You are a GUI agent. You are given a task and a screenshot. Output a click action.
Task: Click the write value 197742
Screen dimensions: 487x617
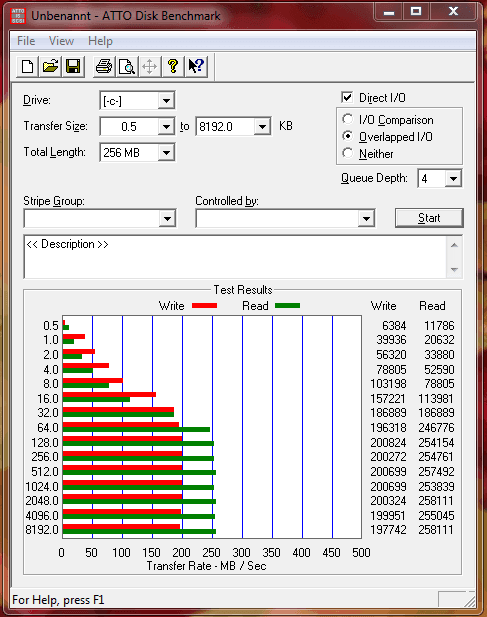[x=388, y=530]
